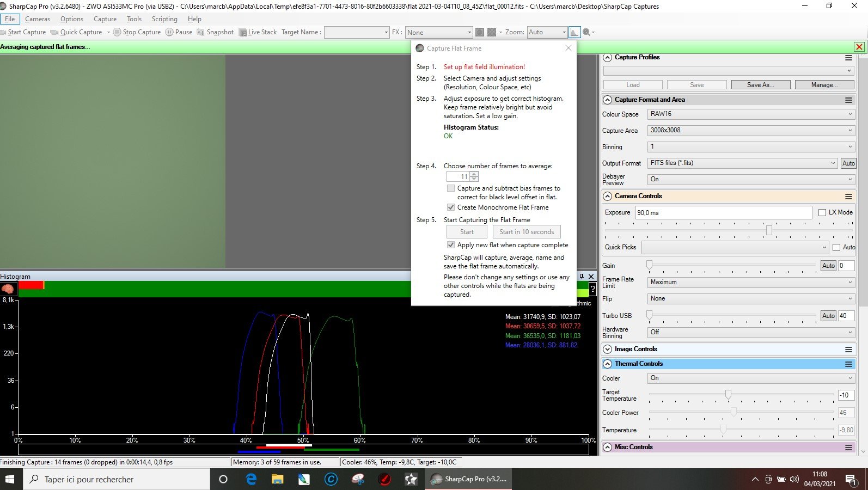Viewport: 868px width, 490px height.
Task: Open the Frame Rate Limit dropdown
Action: [x=751, y=283]
